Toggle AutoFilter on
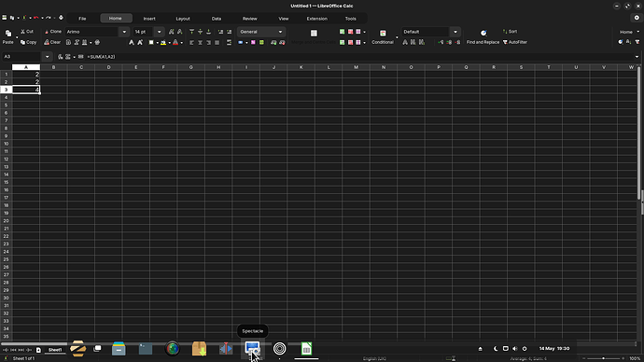This screenshot has width=644, height=362. click(x=515, y=42)
